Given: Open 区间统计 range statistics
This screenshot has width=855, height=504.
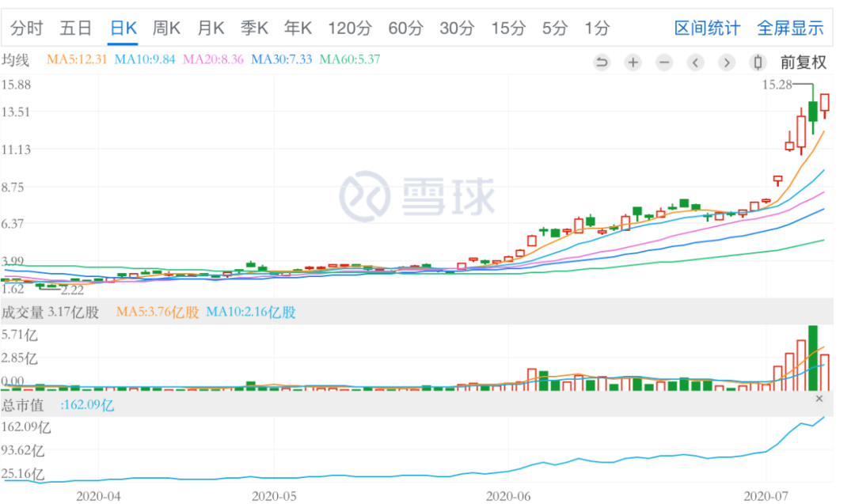Looking at the screenshot, I should coord(707,28).
